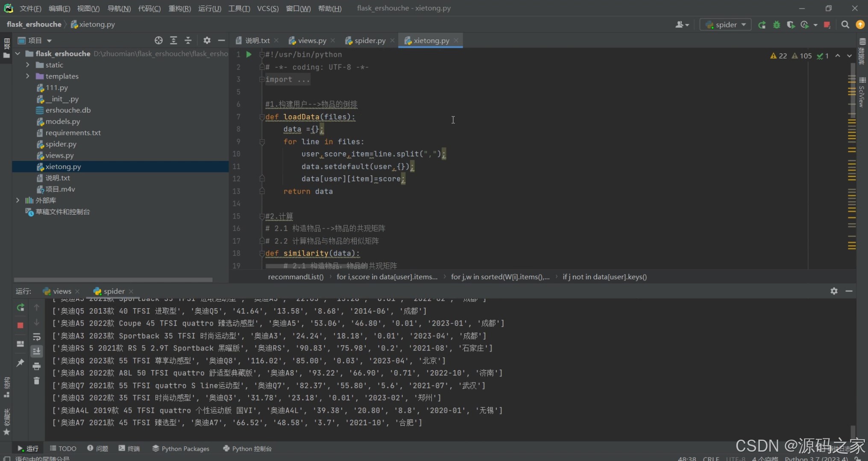Click the editor's vertical scrollbar with warning stripes
Viewport: 868px width, 461px height.
coord(852,171)
